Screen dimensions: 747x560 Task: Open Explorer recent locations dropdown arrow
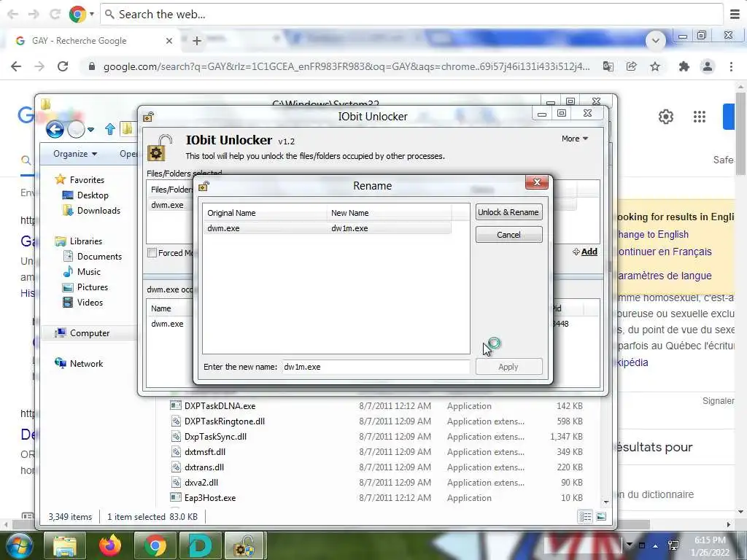(90, 129)
